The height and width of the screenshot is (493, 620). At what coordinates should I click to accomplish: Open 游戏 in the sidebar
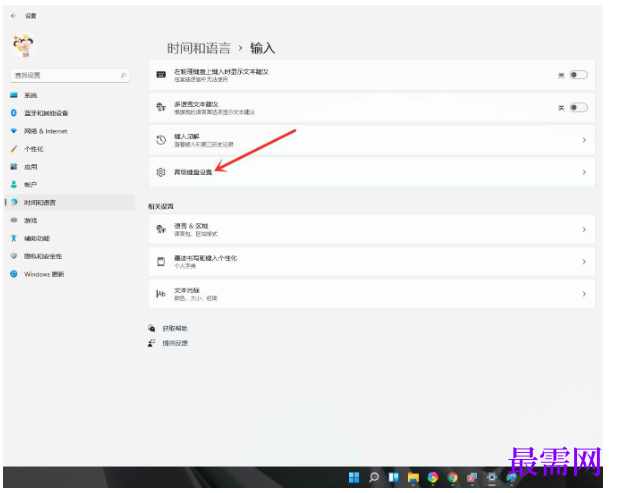[70, 221]
